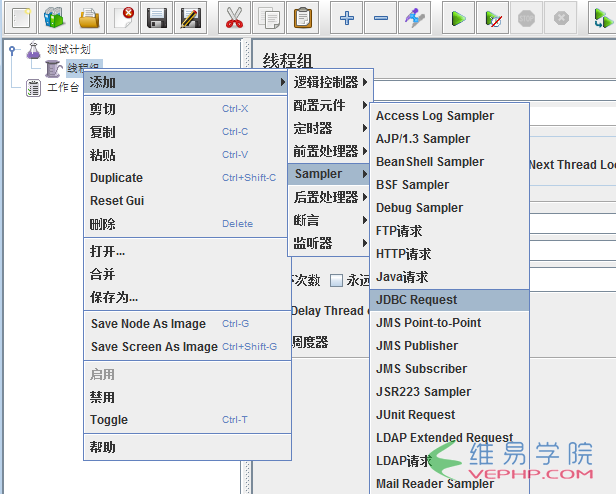Viewport: 616px width, 494px height.
Task: Click the Open folder icon
Action: (x=88, y=18)
